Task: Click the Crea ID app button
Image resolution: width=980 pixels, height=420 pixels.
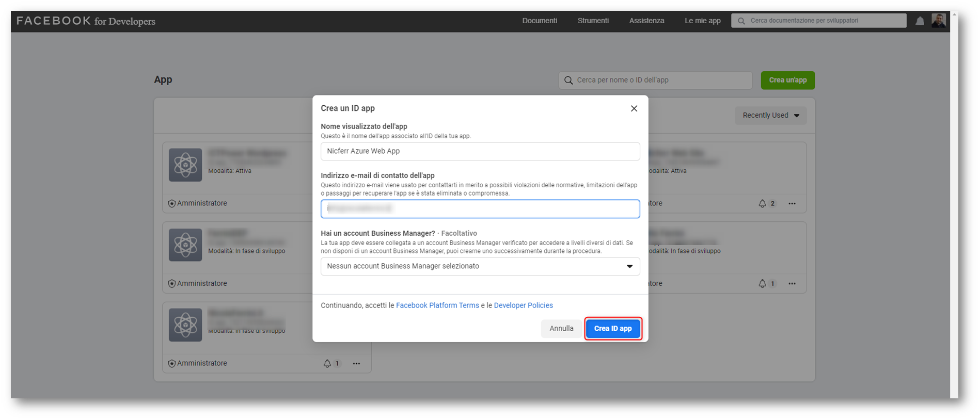Action: tap(613, 329)
